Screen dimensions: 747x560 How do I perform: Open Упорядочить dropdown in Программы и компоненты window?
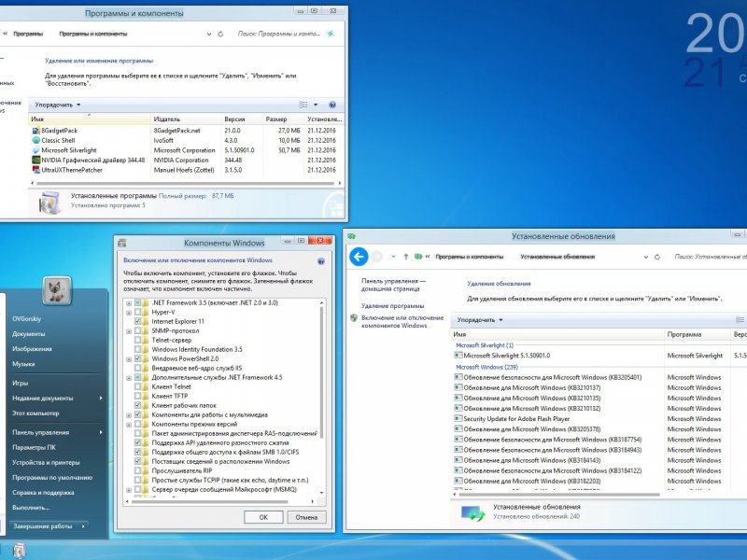pos(58,105)
